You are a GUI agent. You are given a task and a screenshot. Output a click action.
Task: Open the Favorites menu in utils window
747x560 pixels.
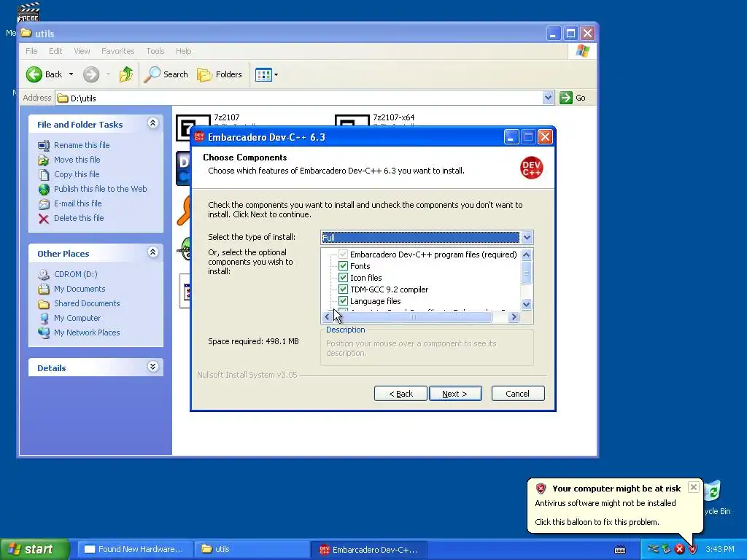[x=117, y=51]
